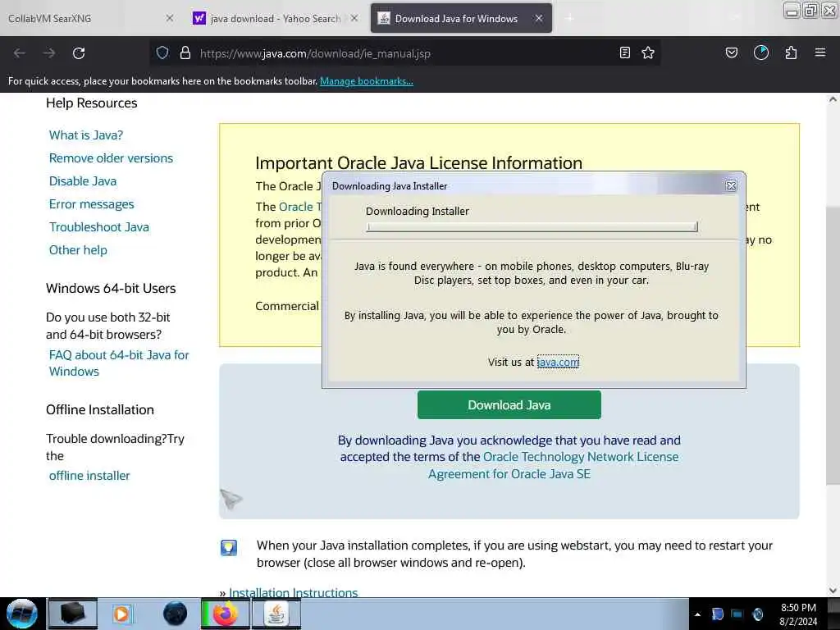Viewport: 840px width, 630px height.
Task: Go back to previous page
Action: pos(20,53)
